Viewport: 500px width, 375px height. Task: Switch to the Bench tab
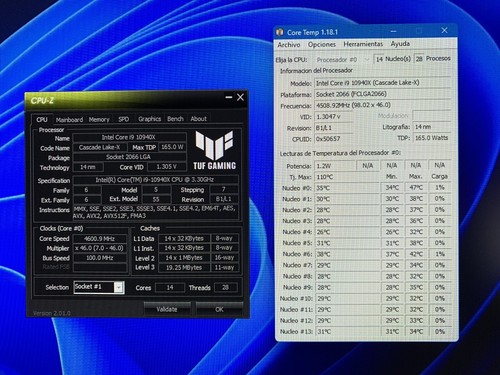(175, 119)
